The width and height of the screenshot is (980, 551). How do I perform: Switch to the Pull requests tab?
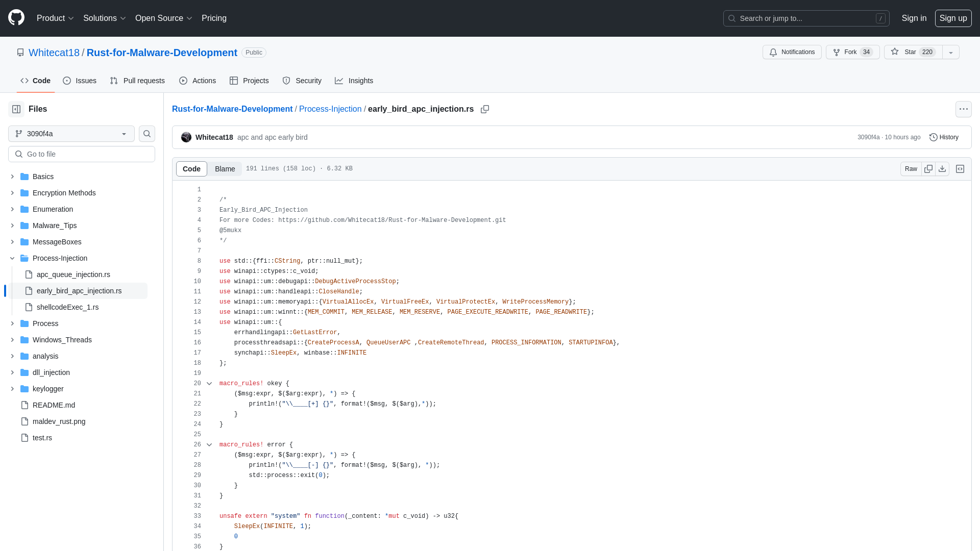click(137, 81)
